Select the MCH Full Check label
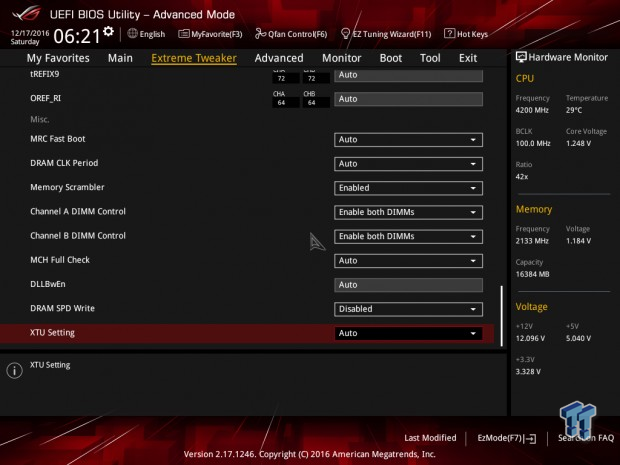 click(x=60, y=260)
